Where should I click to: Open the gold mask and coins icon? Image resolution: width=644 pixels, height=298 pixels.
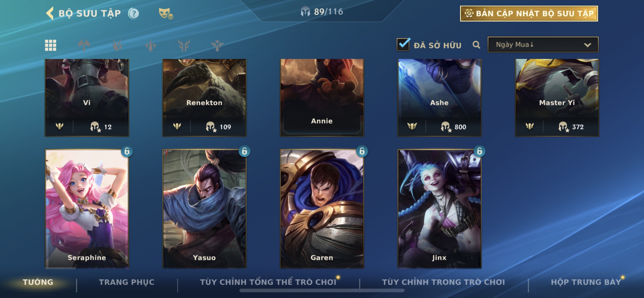166,13
